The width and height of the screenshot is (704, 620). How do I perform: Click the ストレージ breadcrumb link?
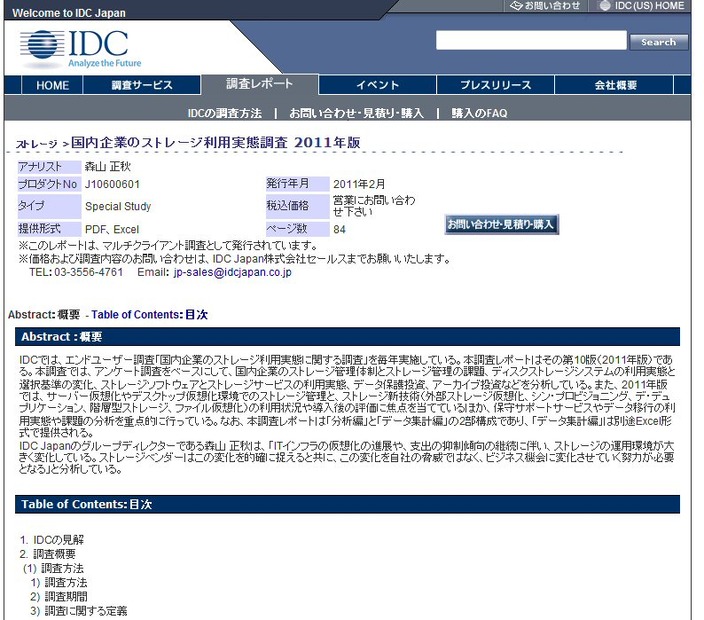tap(37, 144)
